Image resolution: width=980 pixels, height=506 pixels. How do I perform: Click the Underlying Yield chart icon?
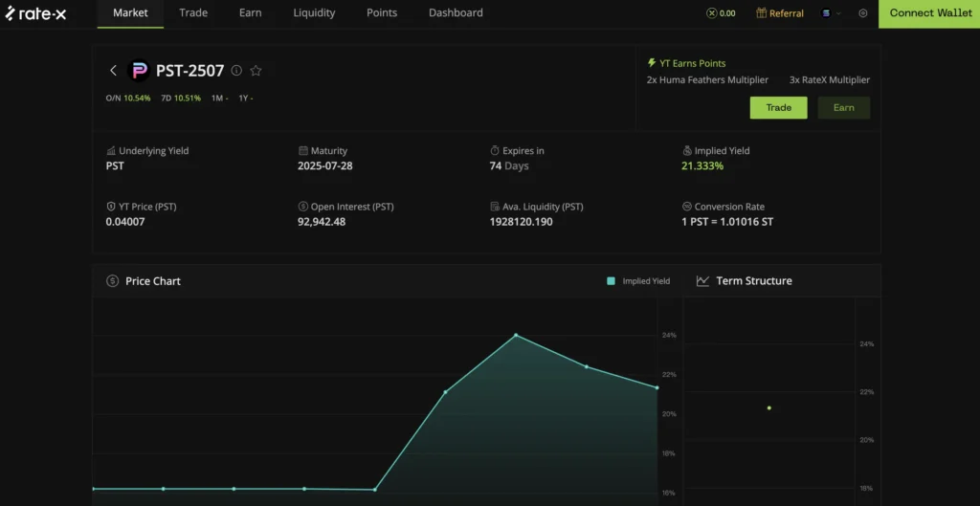[111, 150]
